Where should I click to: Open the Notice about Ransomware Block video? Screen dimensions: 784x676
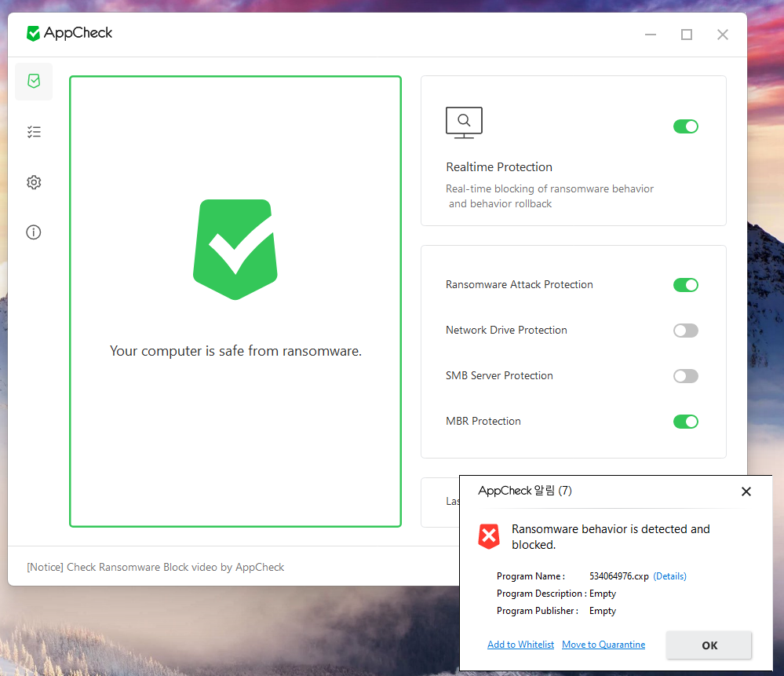pyautogui.click(x=155, y=567)
